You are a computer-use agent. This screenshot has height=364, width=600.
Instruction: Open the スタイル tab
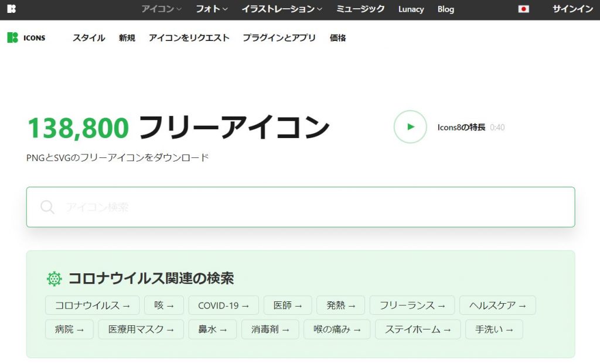coord(88,37)
